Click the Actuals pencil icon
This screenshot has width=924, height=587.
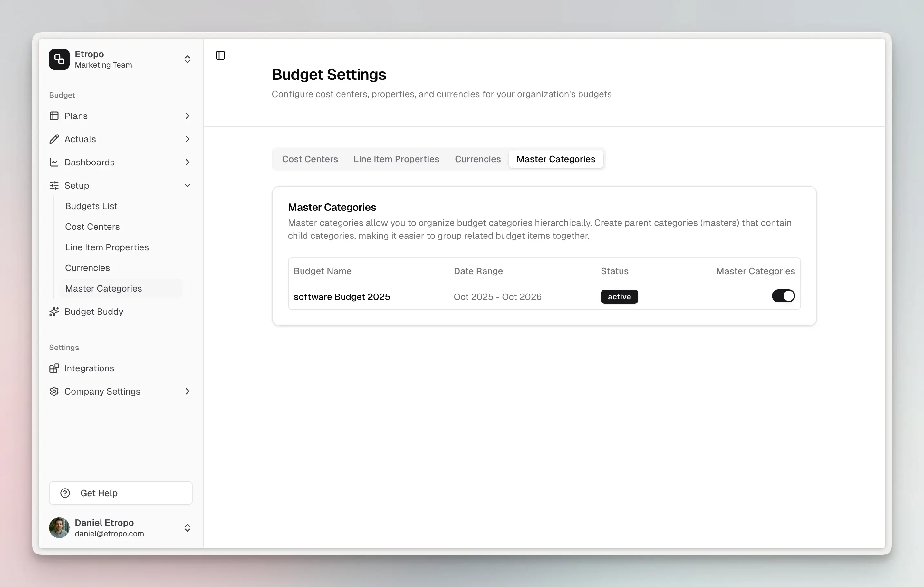[54, 139]
